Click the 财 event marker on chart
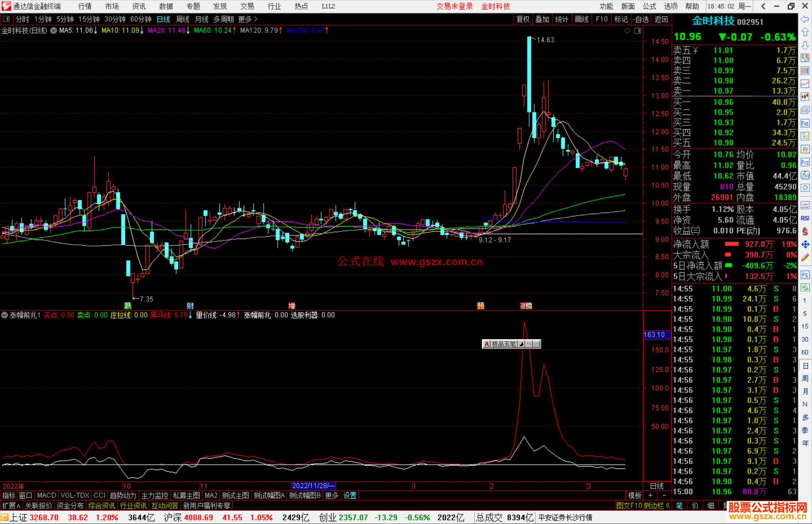This screenshot has width=812, height=524. [190, 306]
